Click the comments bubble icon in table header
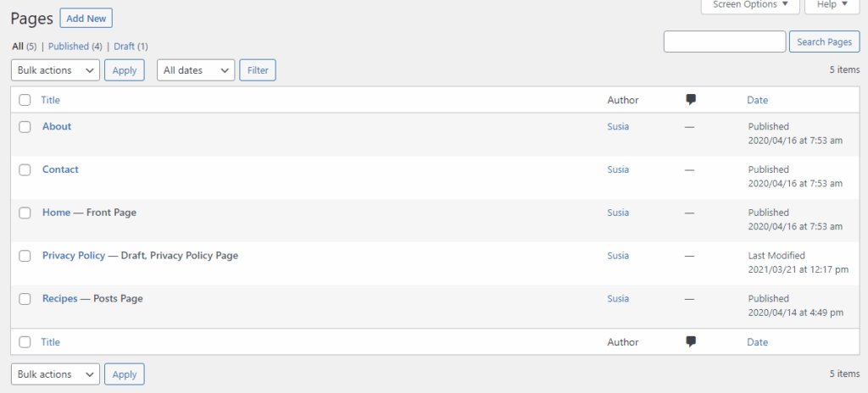Viewport: 868px width, 393px height. 691,100
